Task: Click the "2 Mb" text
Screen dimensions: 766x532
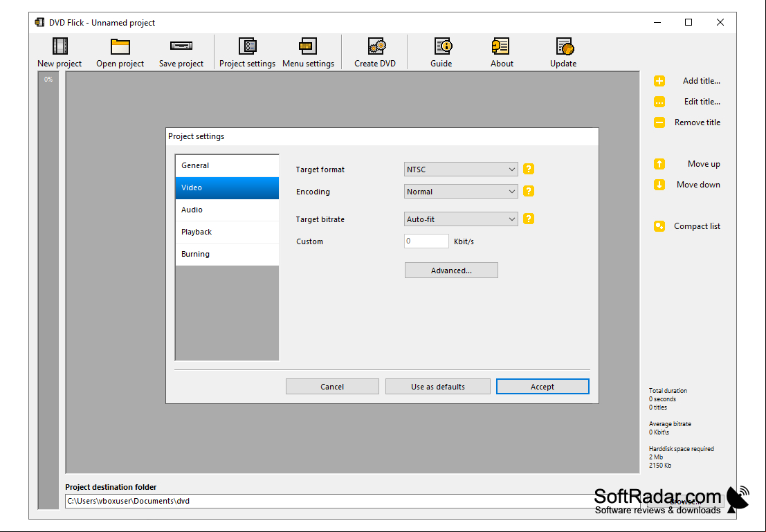Action: point(655,457)
